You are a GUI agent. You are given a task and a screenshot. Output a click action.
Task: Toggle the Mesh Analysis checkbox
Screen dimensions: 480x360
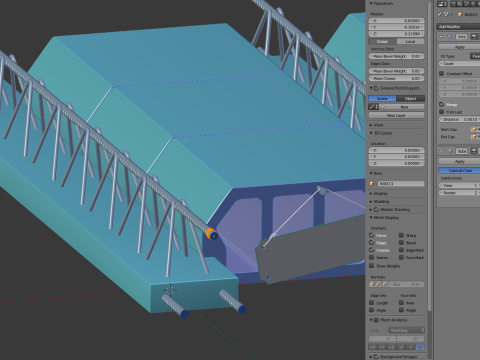coord(376,320)
